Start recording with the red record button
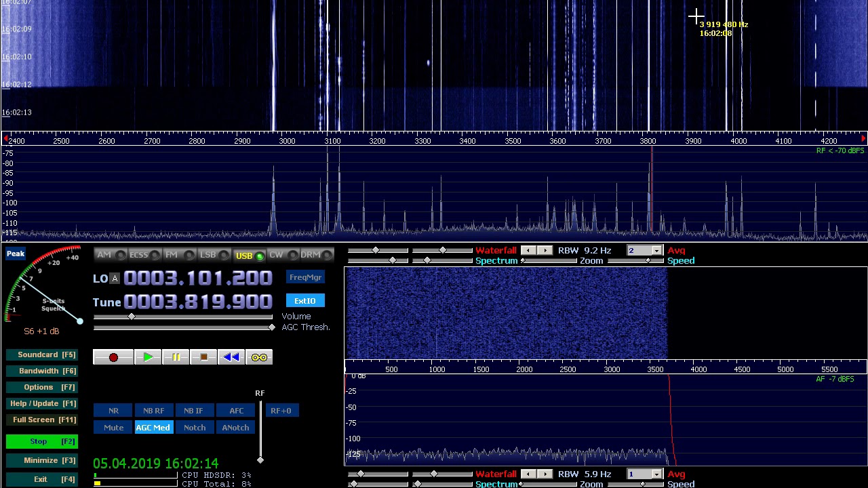 tap(113, 357)
